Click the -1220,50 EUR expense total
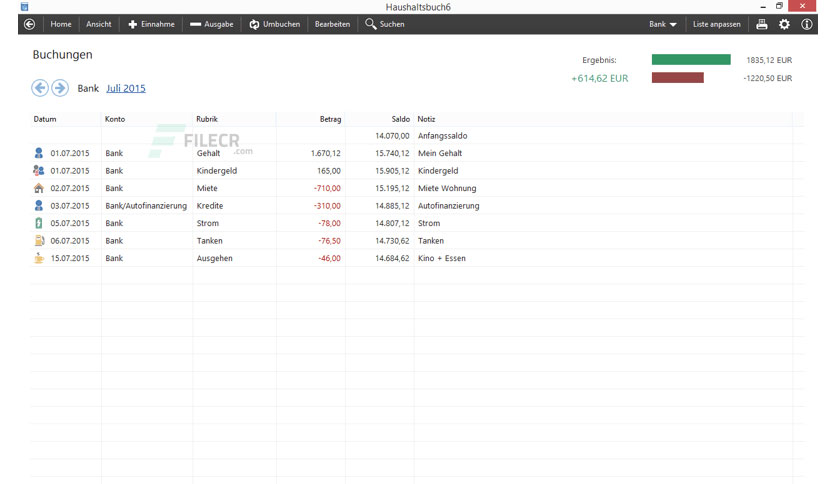This screenshot has width=836, height=484. click(x=768, y=78)
